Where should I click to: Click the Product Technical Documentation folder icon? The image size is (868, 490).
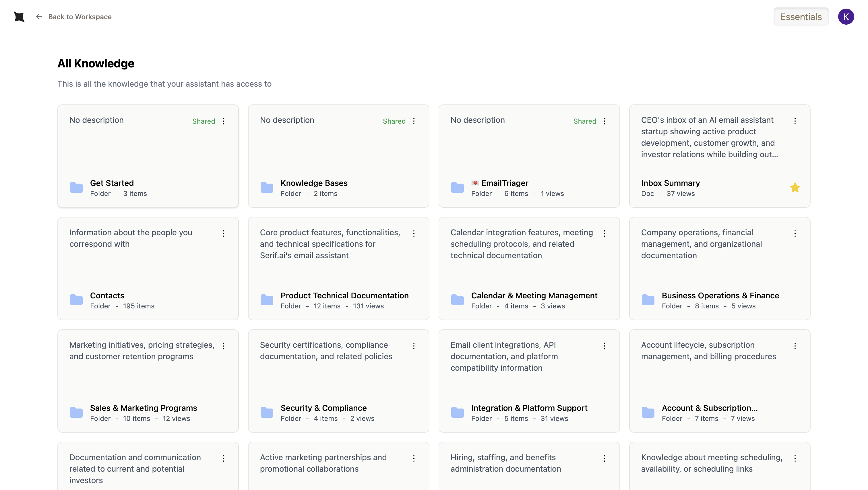click(267, 300)
